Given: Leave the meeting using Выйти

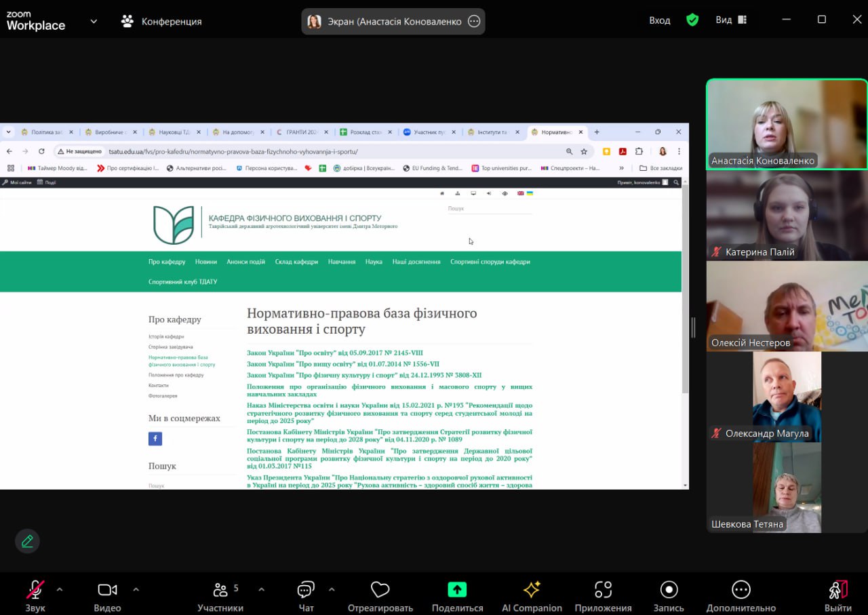Looking at the screenshot, I should (x=838, y=591).
